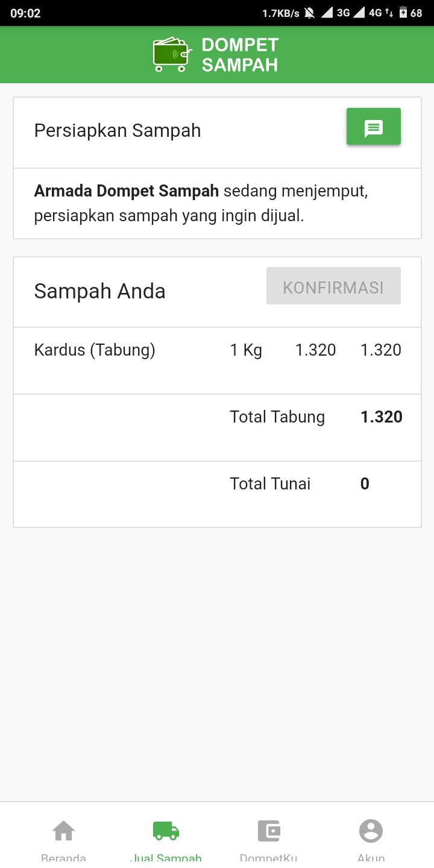Tap the clock time in status bar
Viewport: 434px width, 868px height.
coord(25,13)
